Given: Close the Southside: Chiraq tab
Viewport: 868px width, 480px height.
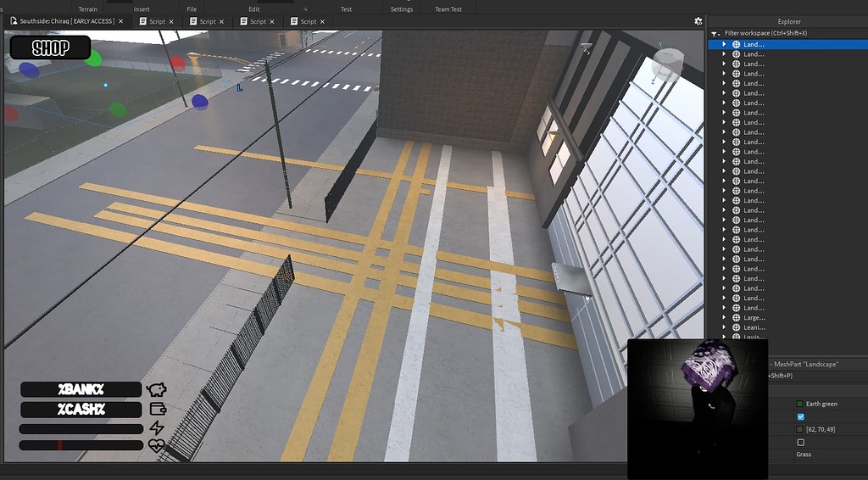Looking at the screenshot, I should coord(120,21).
